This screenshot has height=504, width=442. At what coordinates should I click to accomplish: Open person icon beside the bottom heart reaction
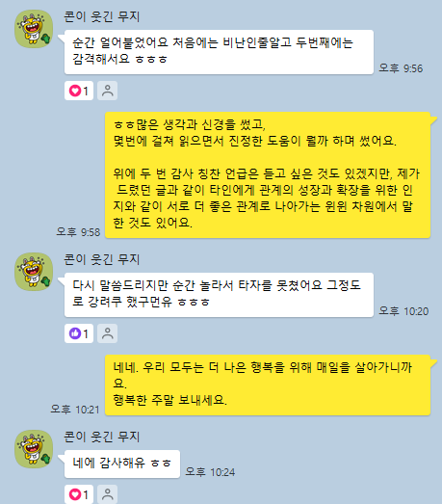tap(107, 494)
